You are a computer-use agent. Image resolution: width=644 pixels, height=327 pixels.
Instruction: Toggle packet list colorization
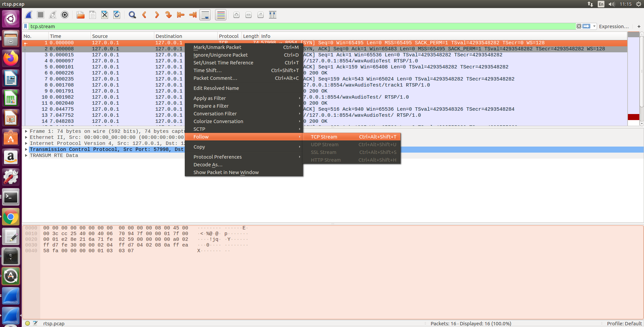pos(221,15)
